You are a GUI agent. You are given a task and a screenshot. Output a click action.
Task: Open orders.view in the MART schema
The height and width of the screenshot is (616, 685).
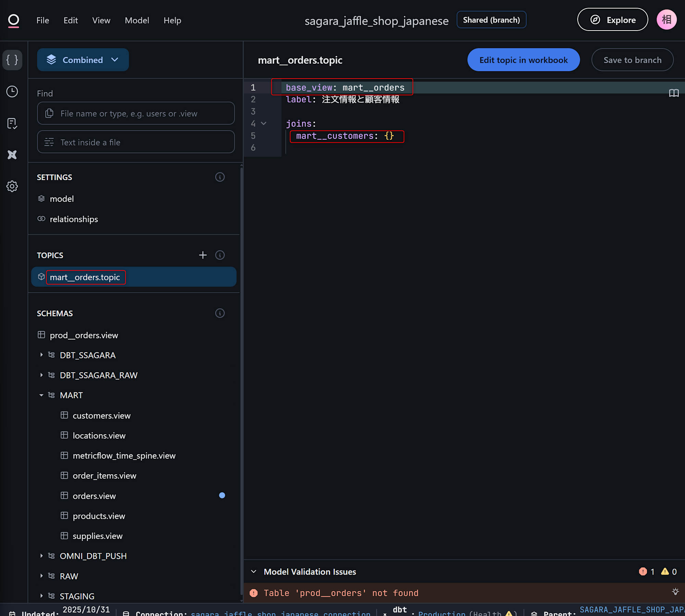[94, 496]
